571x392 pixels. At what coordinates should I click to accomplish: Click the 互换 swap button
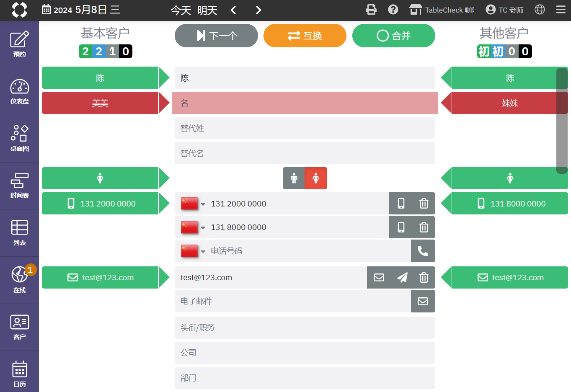(x=305, y=36)
